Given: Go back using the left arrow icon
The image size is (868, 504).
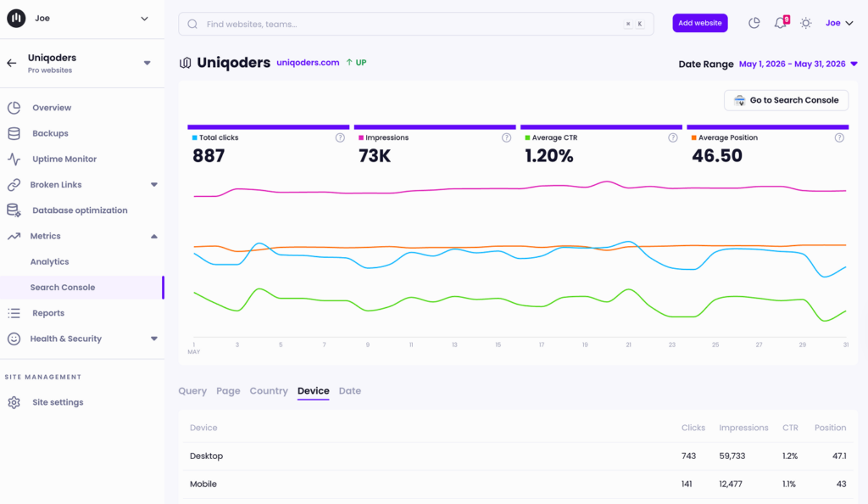Looking at the screenshot, I should pyautogui.click(x=12, y=63).
